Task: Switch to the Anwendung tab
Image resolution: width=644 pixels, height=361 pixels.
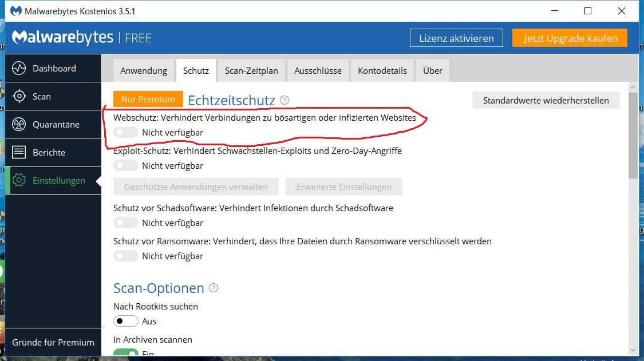Action: [144, 70]
